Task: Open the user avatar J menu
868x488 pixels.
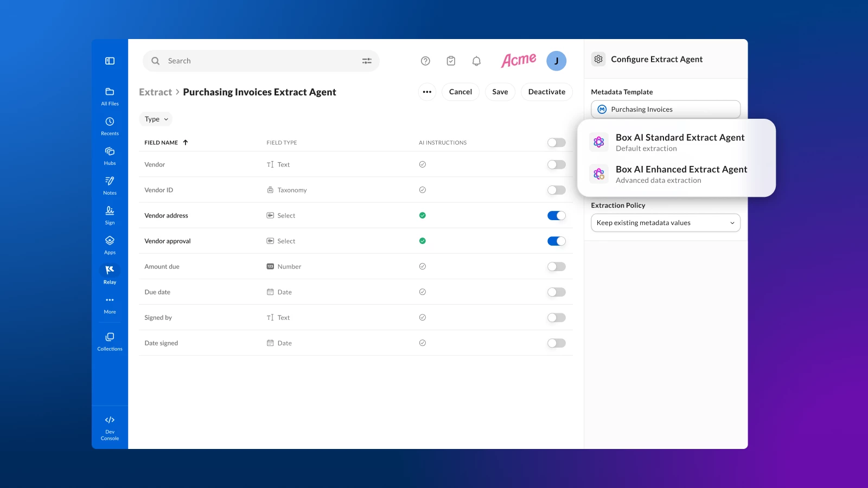Action: pos(556,61)
